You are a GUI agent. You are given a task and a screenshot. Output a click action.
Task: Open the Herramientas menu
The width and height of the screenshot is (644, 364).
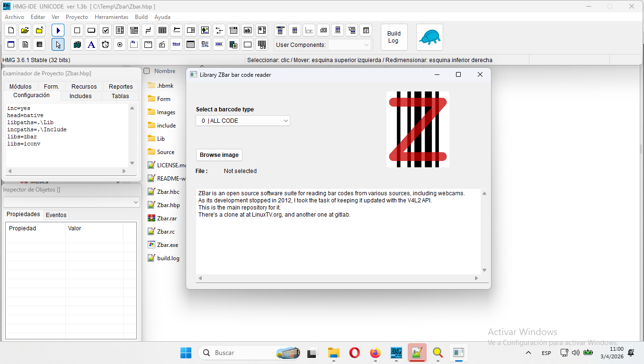[x=112, y=17]
